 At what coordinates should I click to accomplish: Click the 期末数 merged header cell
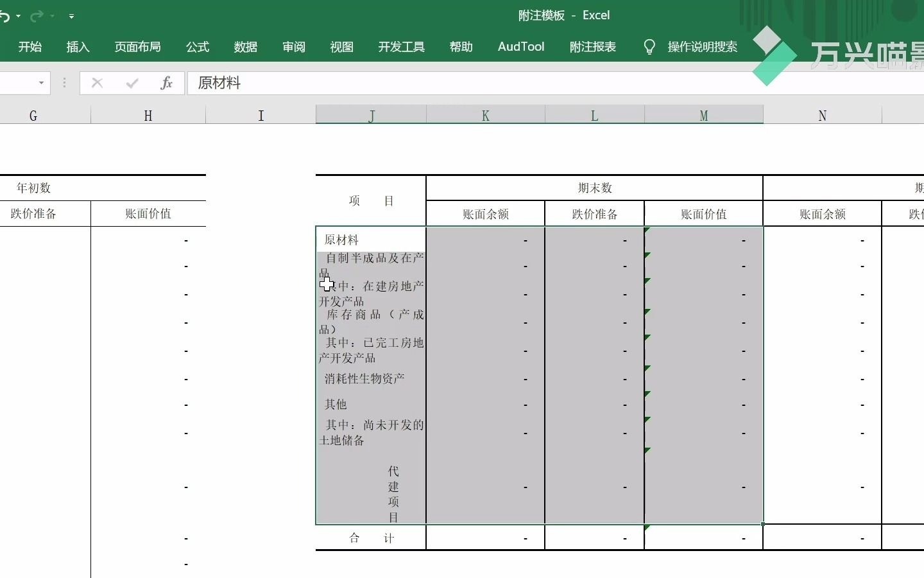click(x=595, y=188)
